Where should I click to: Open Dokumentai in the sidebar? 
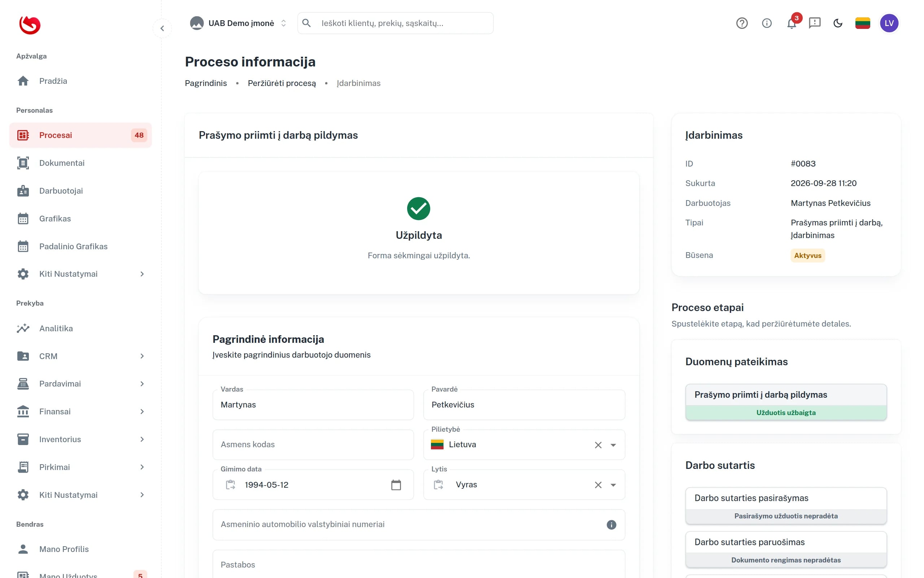point(80,163)
